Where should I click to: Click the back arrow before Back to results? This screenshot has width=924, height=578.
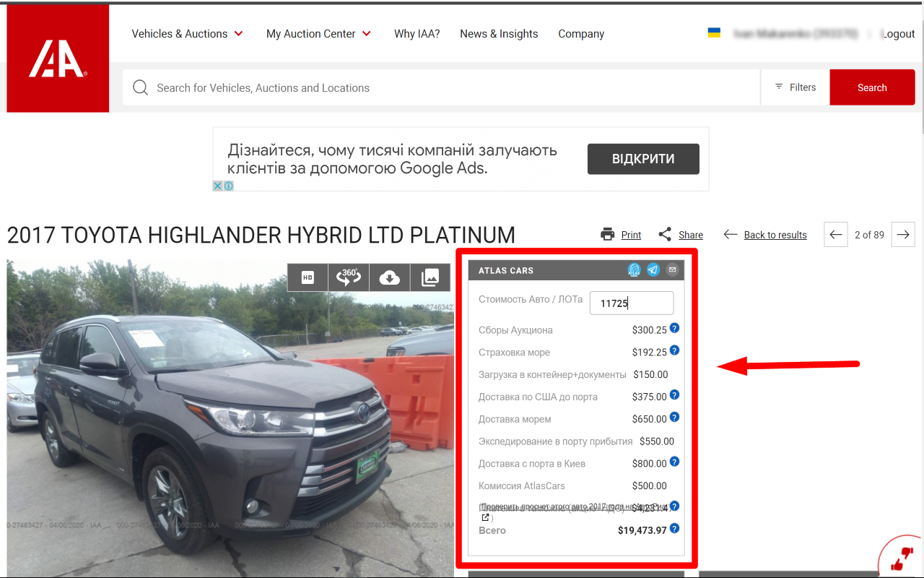coord(731,234)
